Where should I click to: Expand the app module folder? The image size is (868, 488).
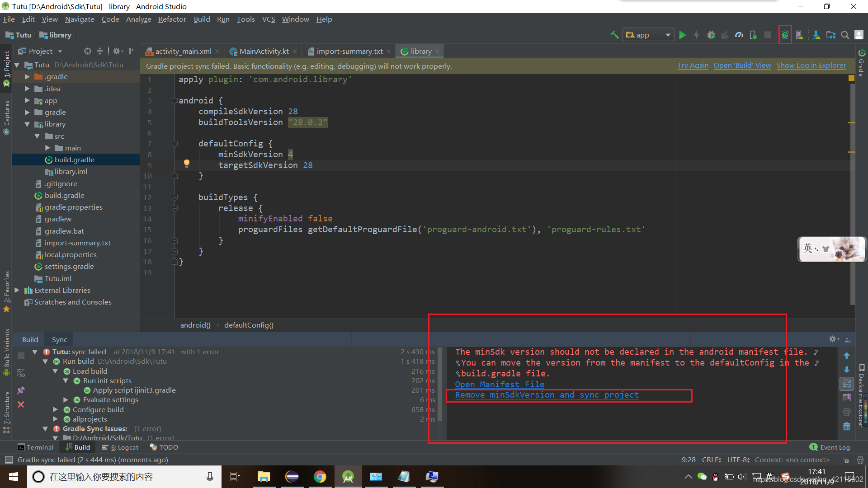pos(27,100)
